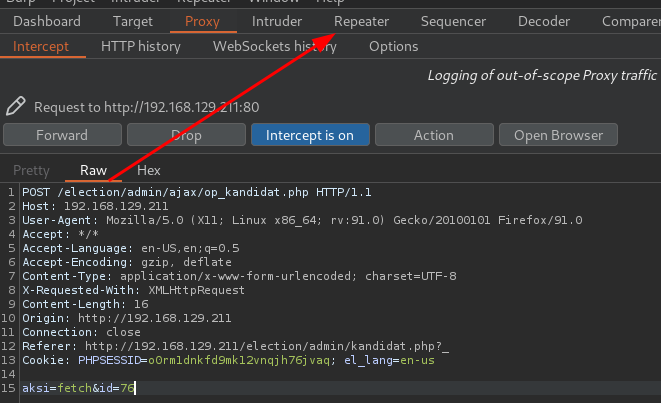661x403 pixels.
Task: Open the Dashboard tab
Action: tap(47, 21)
